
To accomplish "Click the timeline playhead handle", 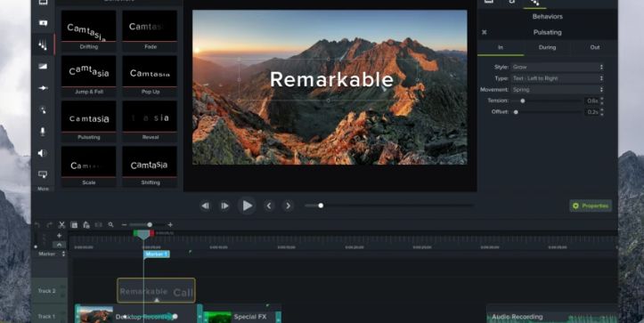I will [143, 234].
